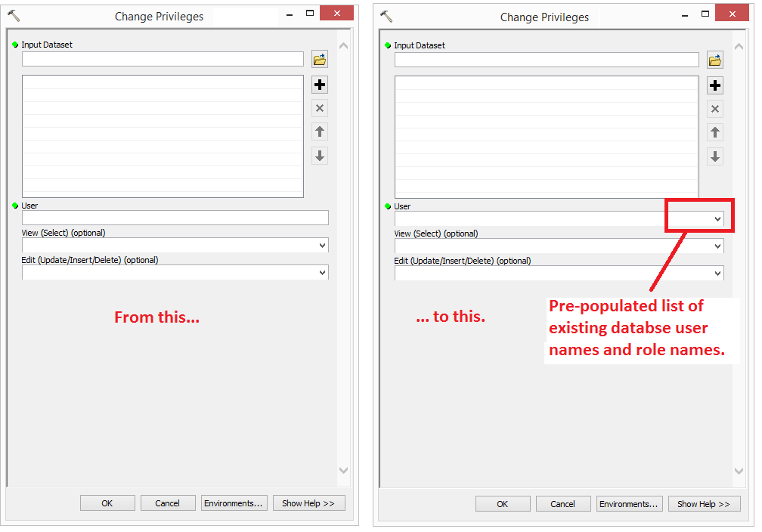Click the Change Privileges title bar

point(159,17)
